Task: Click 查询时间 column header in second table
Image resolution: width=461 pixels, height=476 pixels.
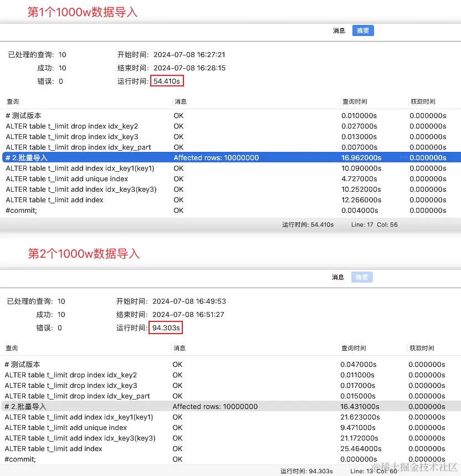Action: coord(354,348)
